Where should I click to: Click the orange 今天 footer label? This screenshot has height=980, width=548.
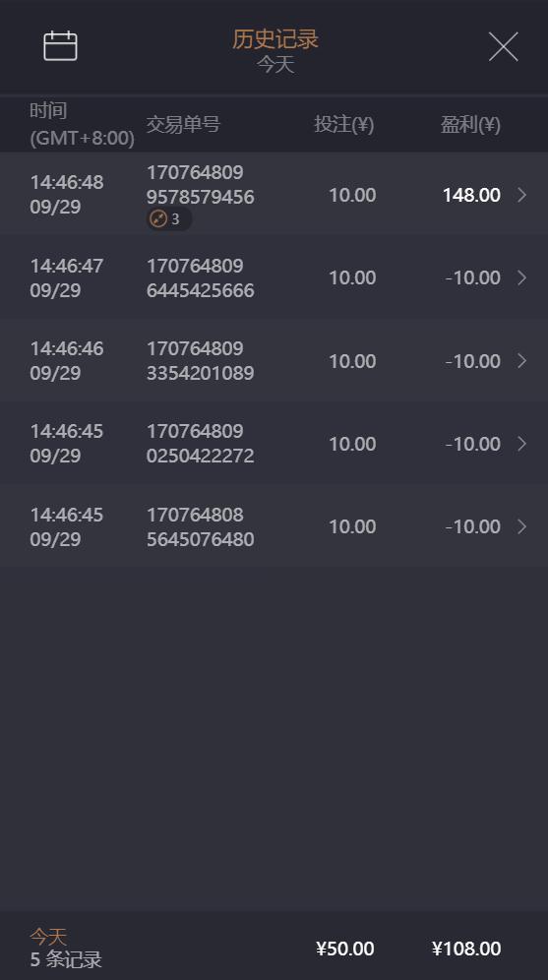click(x=48, y=937)
